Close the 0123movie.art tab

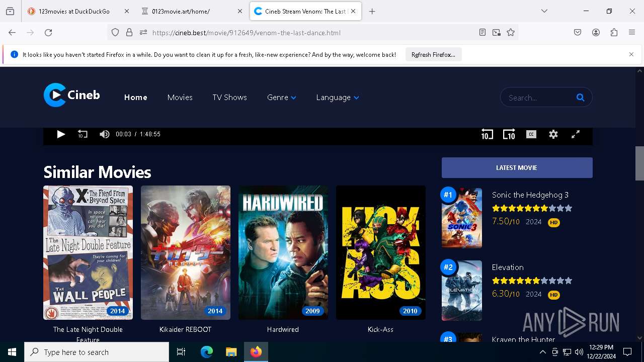pos(240,11)
